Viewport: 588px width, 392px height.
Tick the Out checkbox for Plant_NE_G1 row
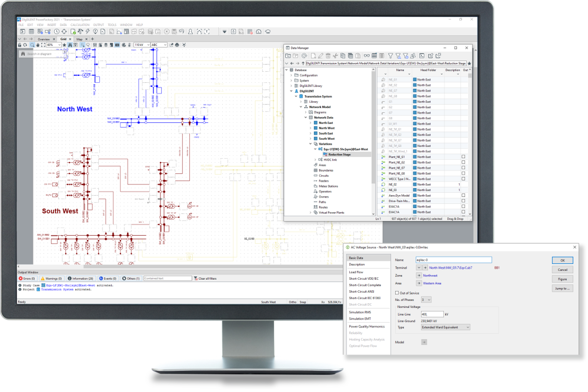(x=463, y=157)
